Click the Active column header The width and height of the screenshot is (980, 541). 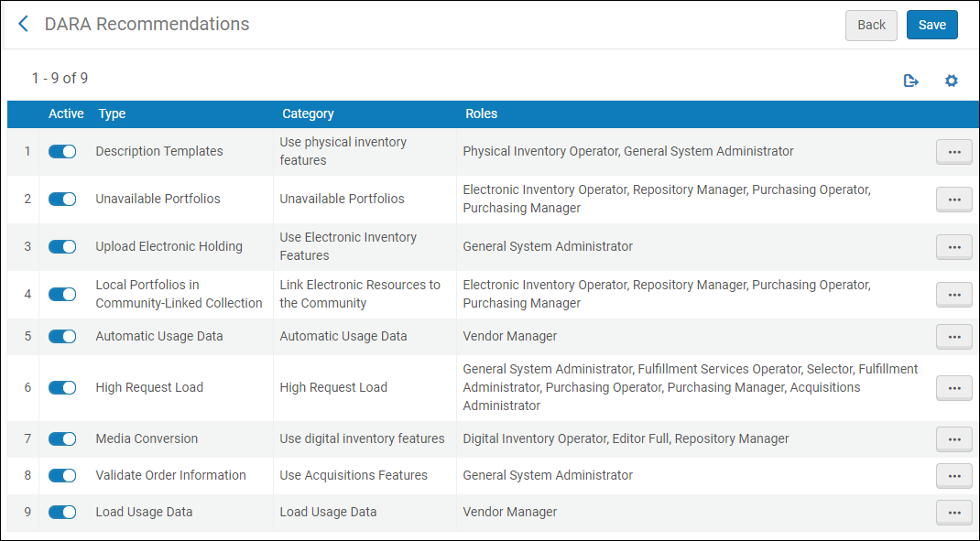pyautogui.click(x=66, y=114)
